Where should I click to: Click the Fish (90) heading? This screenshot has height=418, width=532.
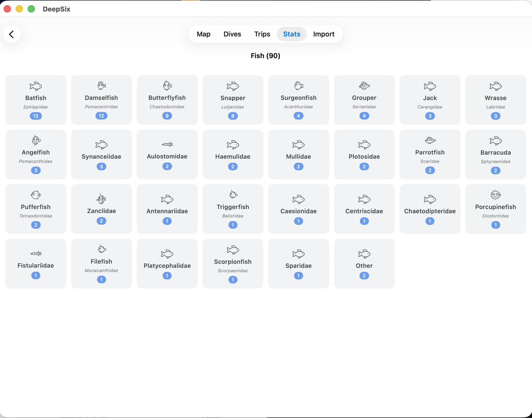coord(265,56)
